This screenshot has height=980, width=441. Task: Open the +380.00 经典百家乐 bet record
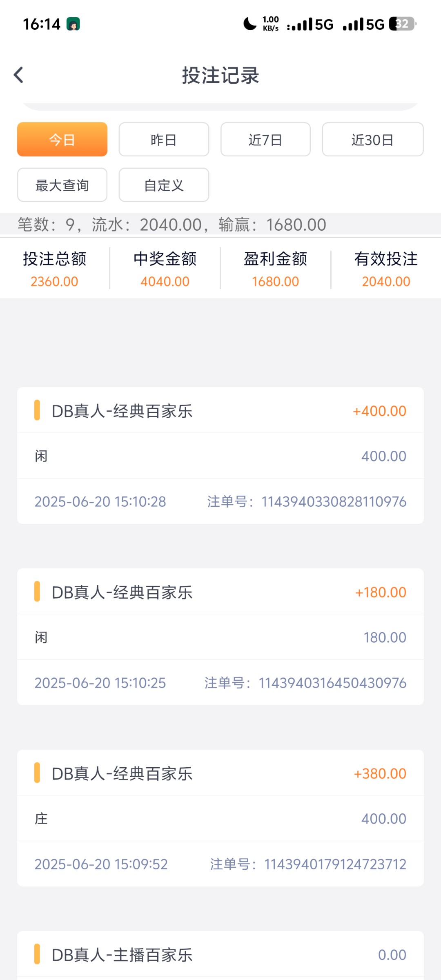[x=220, y=773]
